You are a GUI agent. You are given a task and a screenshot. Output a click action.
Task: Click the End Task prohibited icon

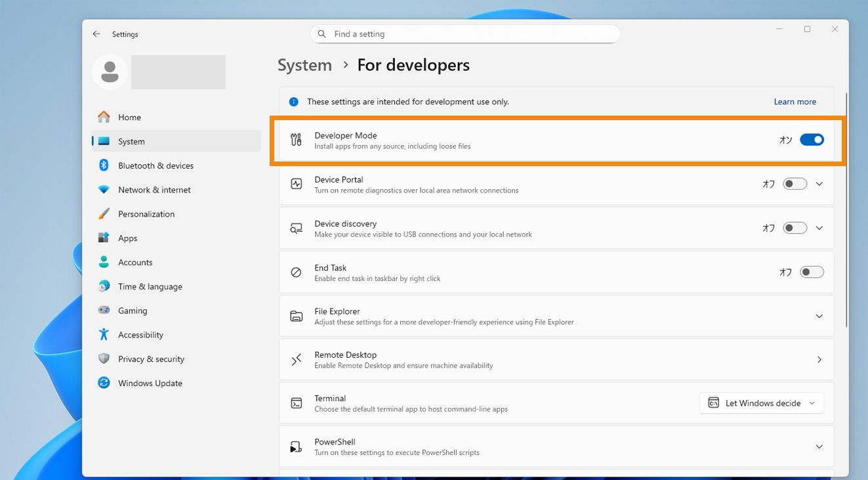[x=296, y=272]
